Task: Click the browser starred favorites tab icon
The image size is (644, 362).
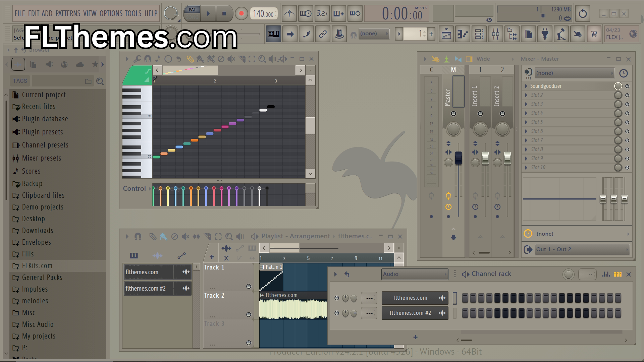Action: (95, 64)
